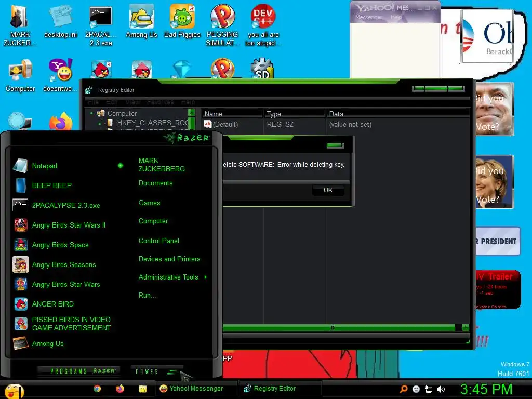The width and height of the screenshot is (532, 399).
Task: Click the network tray icon
Action: (x=429, y=389)
